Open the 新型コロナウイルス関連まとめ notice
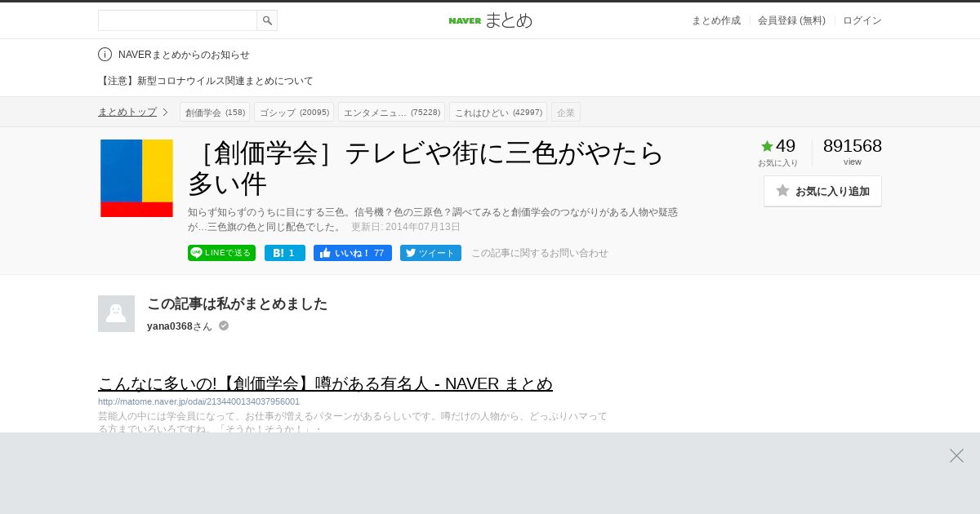 [206, 81]
